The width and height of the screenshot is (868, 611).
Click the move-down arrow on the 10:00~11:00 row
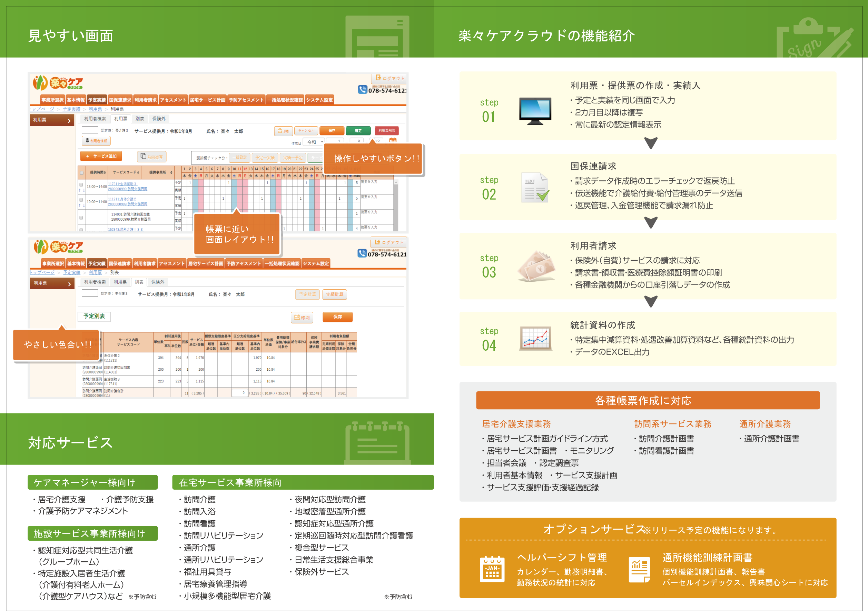point(83,206)
